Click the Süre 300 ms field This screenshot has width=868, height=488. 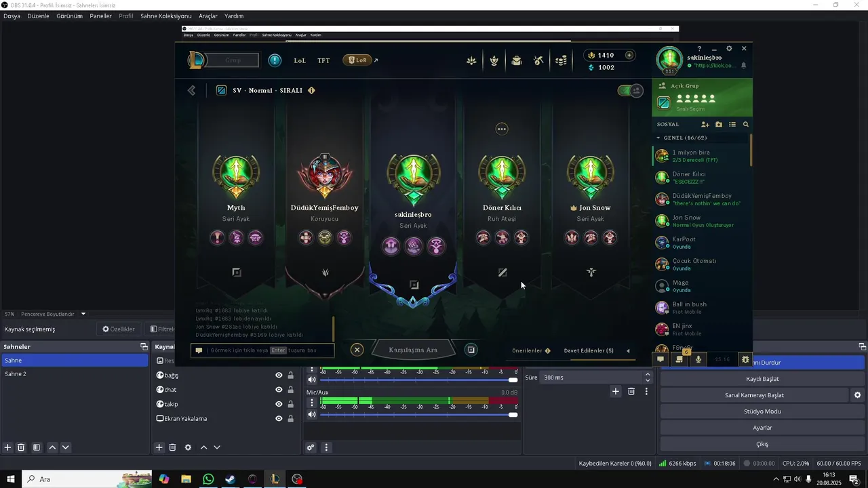[x=590, y=378]
